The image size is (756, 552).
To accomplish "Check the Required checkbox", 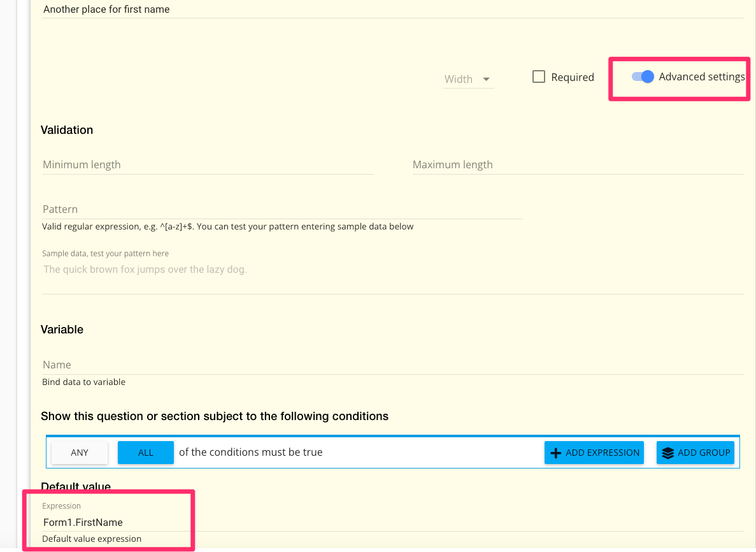I will click(x=539, y=77).
